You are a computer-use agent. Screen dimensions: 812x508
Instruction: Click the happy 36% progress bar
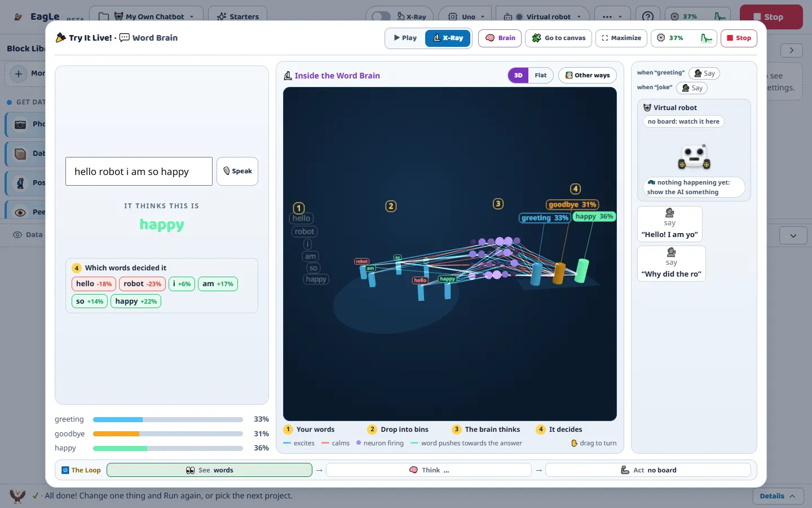pyautogui.click(x=167, y=448)
